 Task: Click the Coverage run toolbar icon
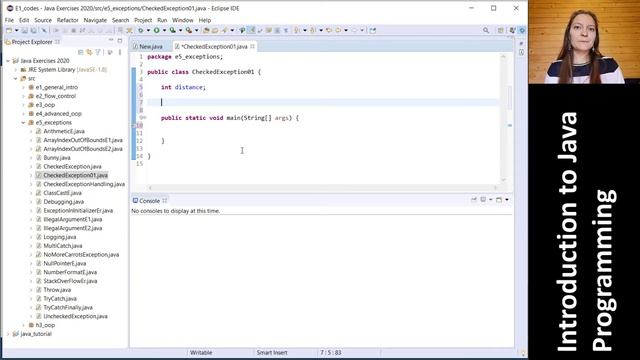click(x=172, y=30)
